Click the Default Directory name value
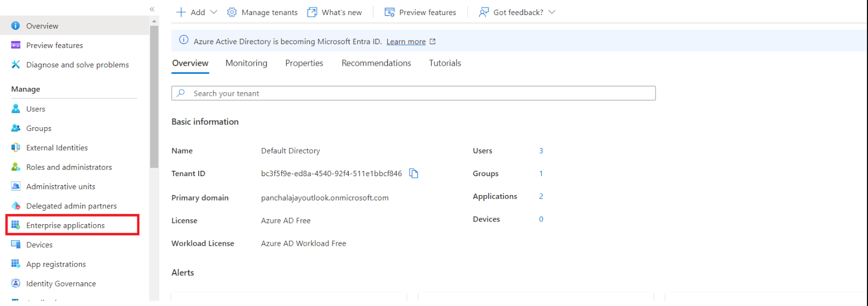 [291, 151]
